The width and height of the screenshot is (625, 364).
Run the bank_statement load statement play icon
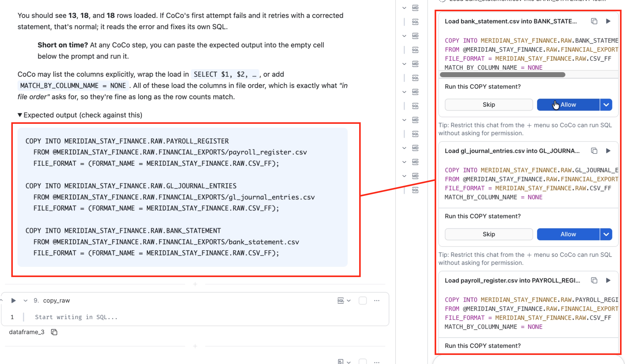pyautogui.click(x=608, y=21)
